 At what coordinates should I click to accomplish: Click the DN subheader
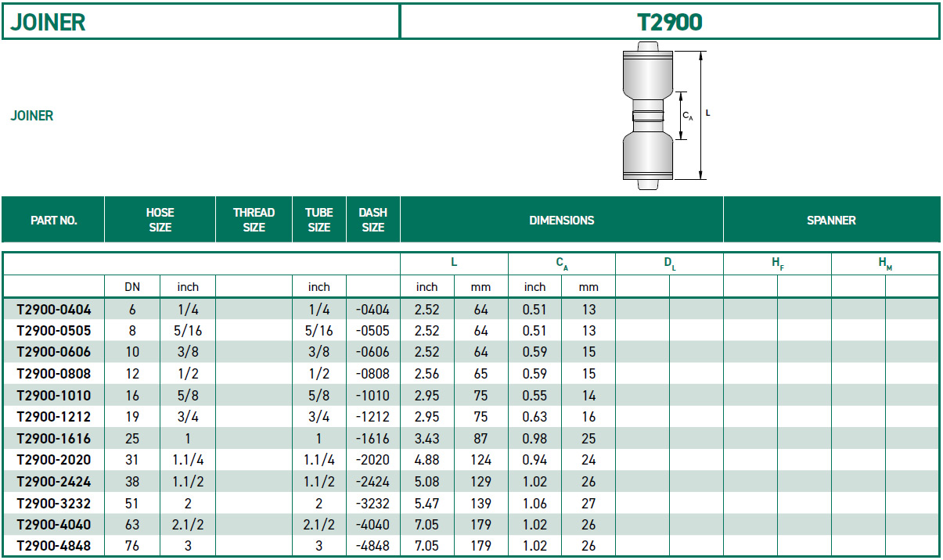tap(132, 287)
